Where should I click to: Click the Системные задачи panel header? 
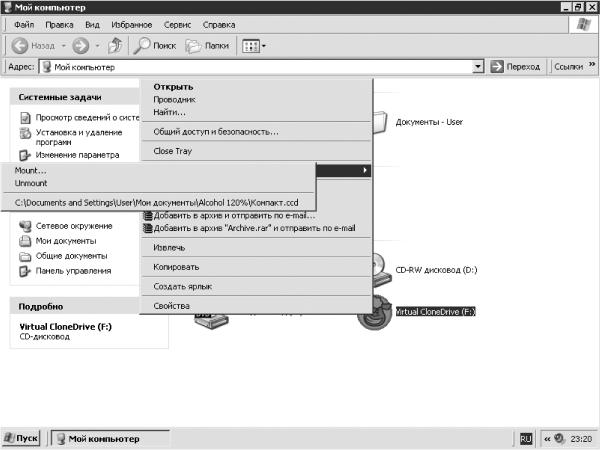coord(75,97)
